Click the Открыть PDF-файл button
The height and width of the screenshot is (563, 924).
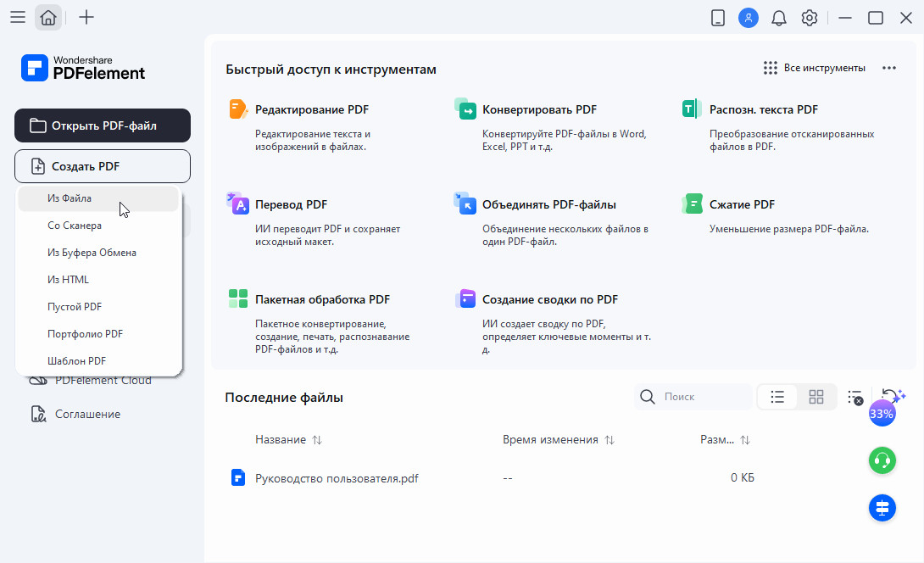tap(103, 125)
